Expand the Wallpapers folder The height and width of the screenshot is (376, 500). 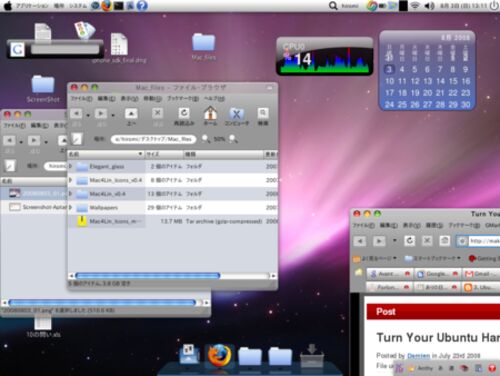pos(71,207)
